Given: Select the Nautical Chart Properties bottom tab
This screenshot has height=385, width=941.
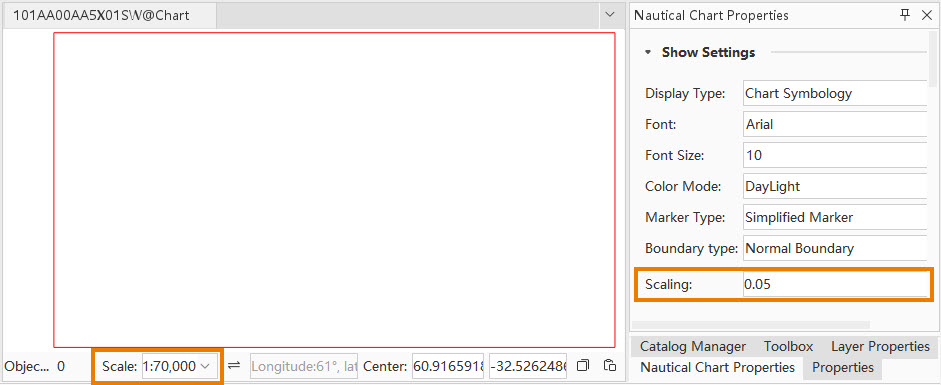Looking at the screenshot, I should click(x=717, y=367).
